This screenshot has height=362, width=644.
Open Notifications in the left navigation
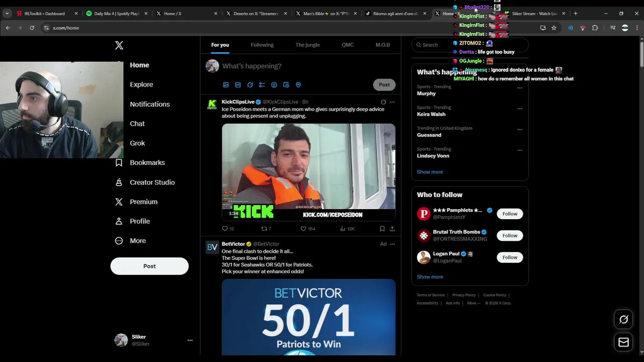click(x=150, y=104)
